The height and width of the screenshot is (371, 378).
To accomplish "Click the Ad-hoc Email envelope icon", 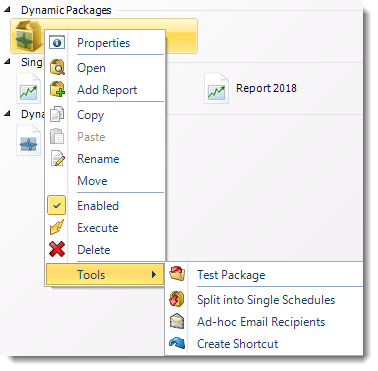I will pos(177,322).
